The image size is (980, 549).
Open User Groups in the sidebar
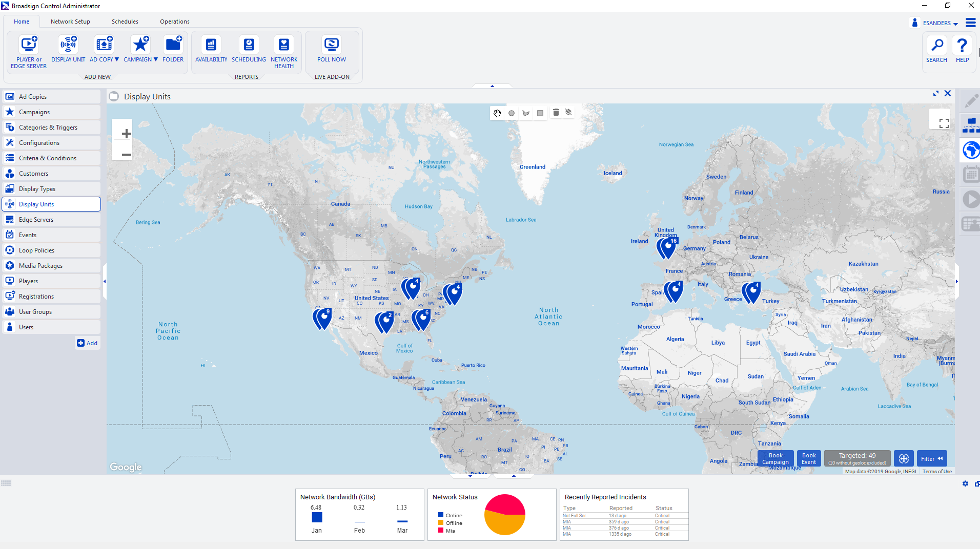pyautogui.click(x=51, y=311)
